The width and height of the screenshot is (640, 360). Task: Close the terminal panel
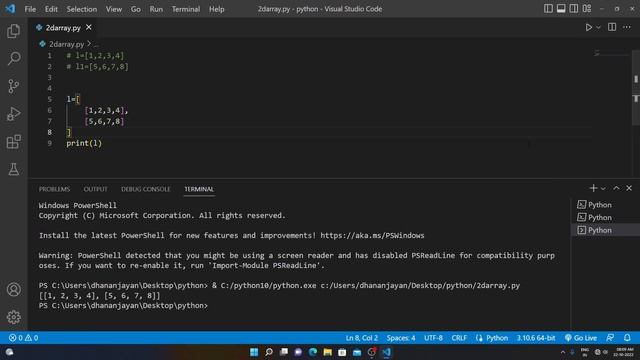629,188
